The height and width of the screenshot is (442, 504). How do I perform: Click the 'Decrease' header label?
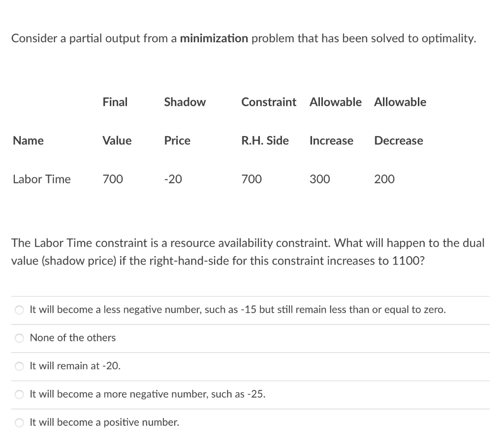click(x=398, y=141)
